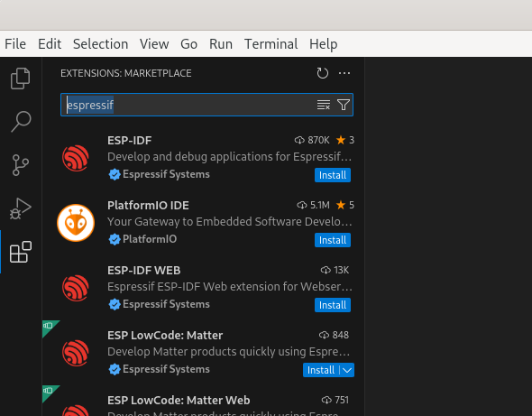Open the Help menu
The width and height of the screenshot is (532, 416).
pos(324,44)
